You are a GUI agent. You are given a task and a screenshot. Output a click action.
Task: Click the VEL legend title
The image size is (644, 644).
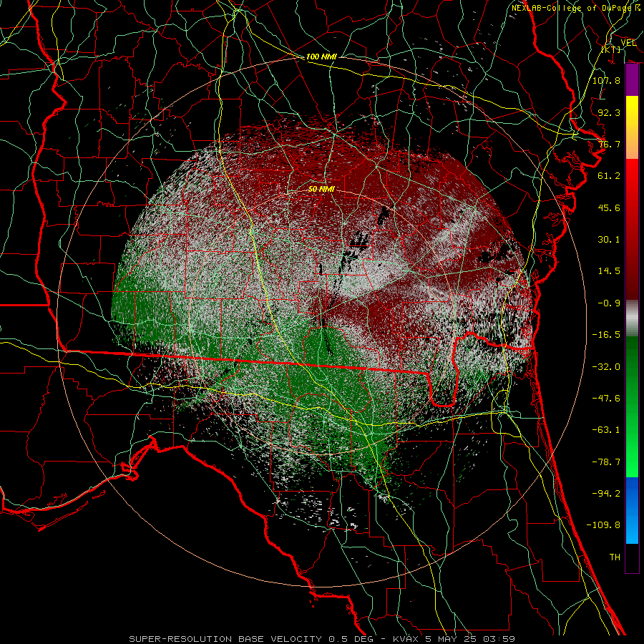click(628, 43)
